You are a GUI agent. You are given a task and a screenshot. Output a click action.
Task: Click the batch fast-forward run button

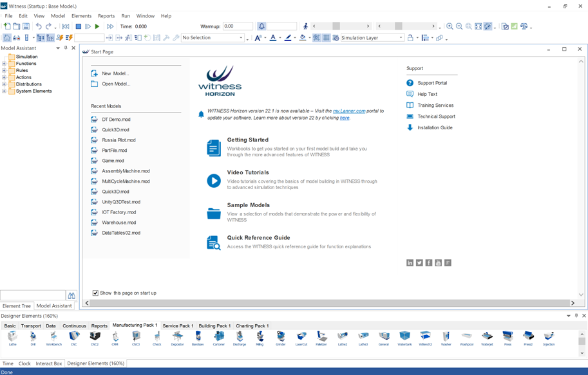[x=110, y=26]
